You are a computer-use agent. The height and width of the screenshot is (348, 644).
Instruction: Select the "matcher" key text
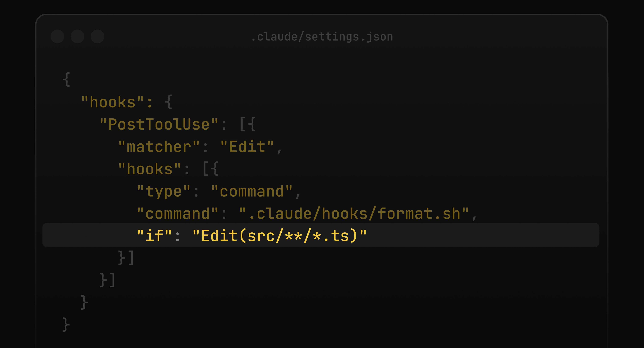click(x=159, y=147)
